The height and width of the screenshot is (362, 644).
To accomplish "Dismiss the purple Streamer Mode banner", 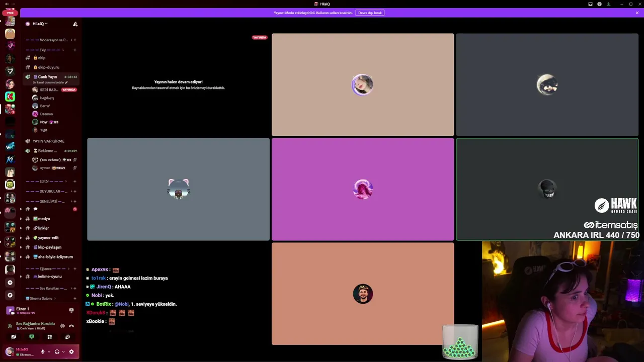I will tap(637, 13).
